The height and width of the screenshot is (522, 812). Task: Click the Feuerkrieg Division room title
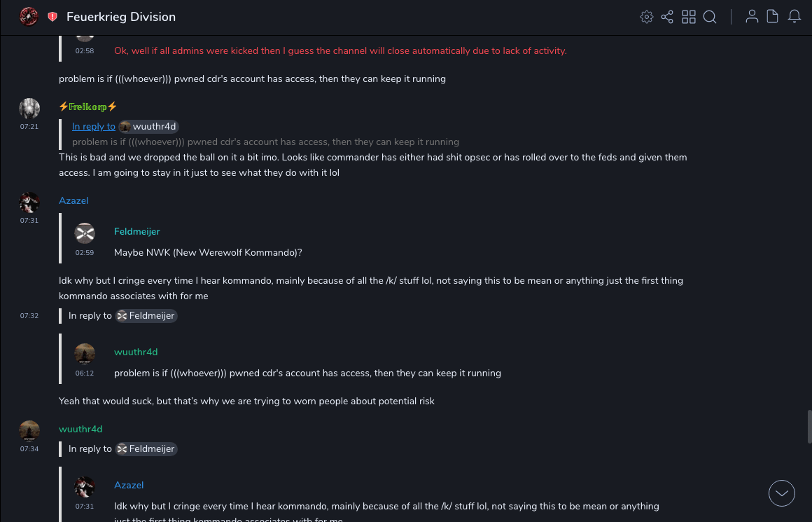121,17
